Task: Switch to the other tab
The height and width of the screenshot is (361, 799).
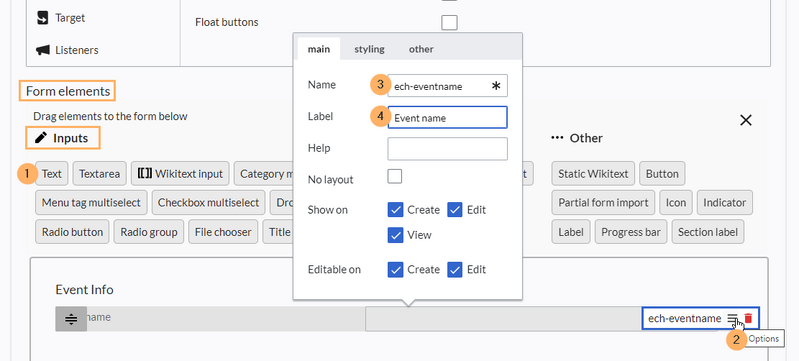Action: (421, 49)
